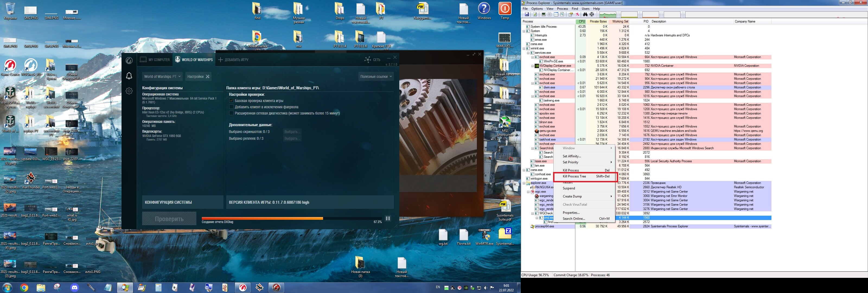Switch to the WORLD OF WARSHIPS tab
This screenshot has height=293, width=868.
(x=194, y=60)
